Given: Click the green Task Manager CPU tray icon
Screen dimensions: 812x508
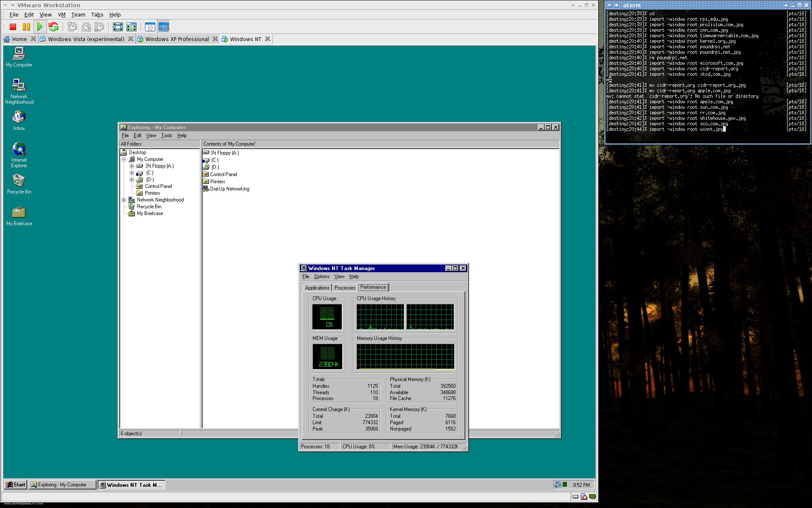Looking at the screenshot, I should pos(565,485).
